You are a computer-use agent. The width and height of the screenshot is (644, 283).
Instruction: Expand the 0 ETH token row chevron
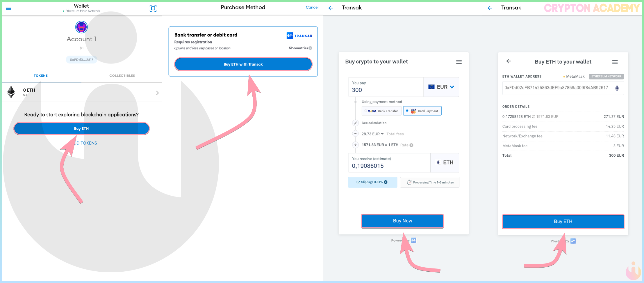157,93
